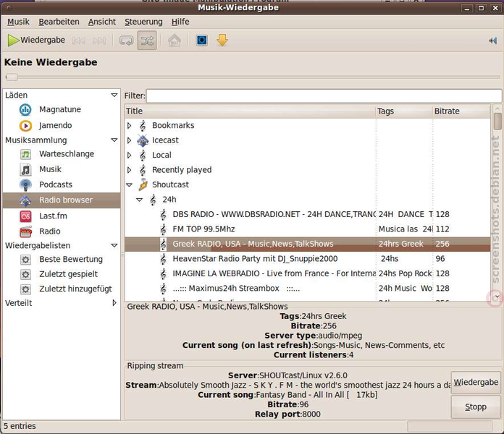Viewport: 504px width, 434px height.
Task: Expand the Recently played tree node
Action: pos(129,170)
